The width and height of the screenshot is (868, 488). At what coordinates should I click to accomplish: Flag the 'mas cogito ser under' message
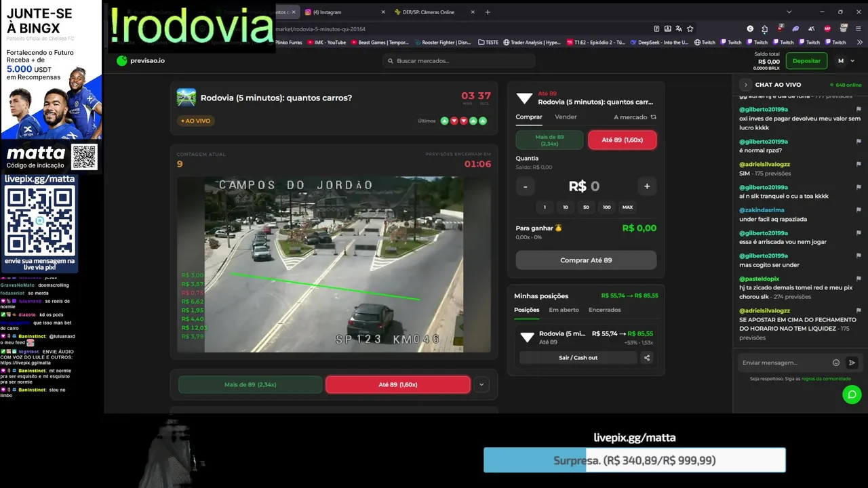point(859,256)
